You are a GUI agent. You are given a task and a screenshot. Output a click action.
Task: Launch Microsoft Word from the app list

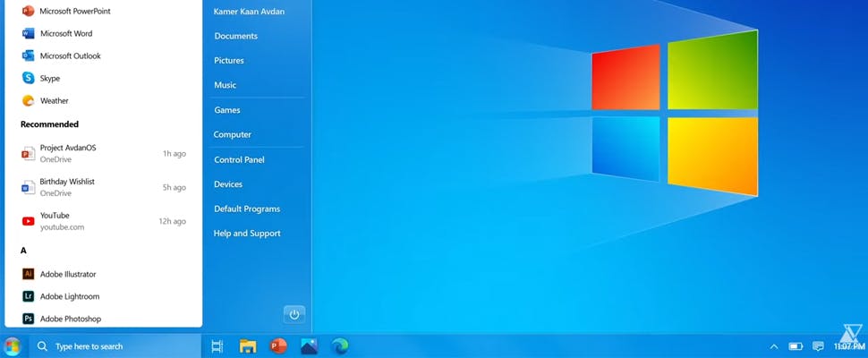tap(57, 34)
